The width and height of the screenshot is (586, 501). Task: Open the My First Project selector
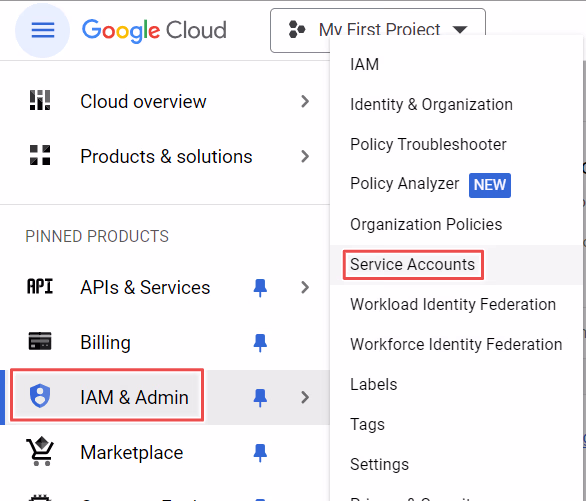tap(378, 30)
